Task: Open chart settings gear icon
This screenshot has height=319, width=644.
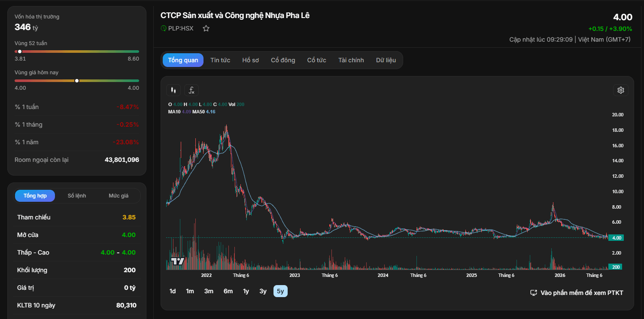Action: tap(620, 90)
